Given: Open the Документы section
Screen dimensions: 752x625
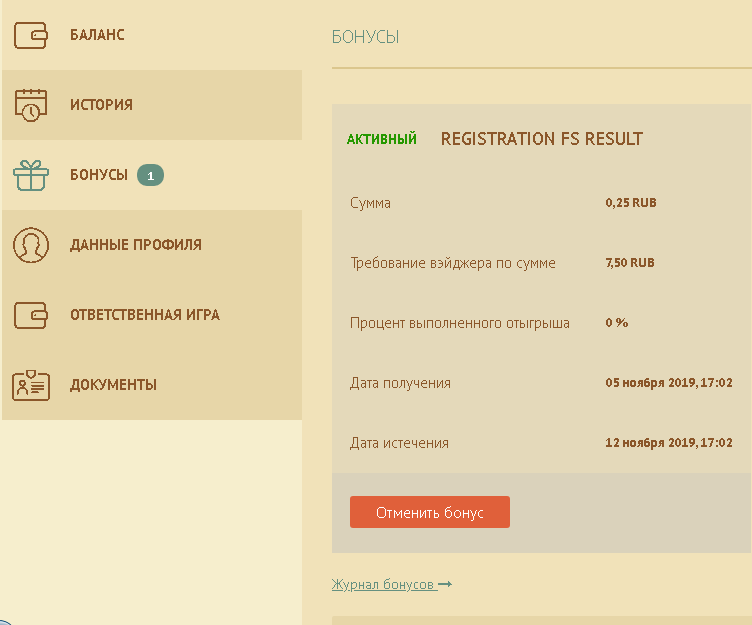Looking at the screenshot, I should point(113,385).
